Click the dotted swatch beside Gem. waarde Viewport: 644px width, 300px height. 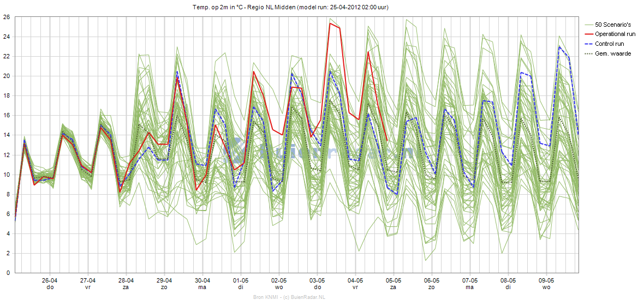point(588,54)
